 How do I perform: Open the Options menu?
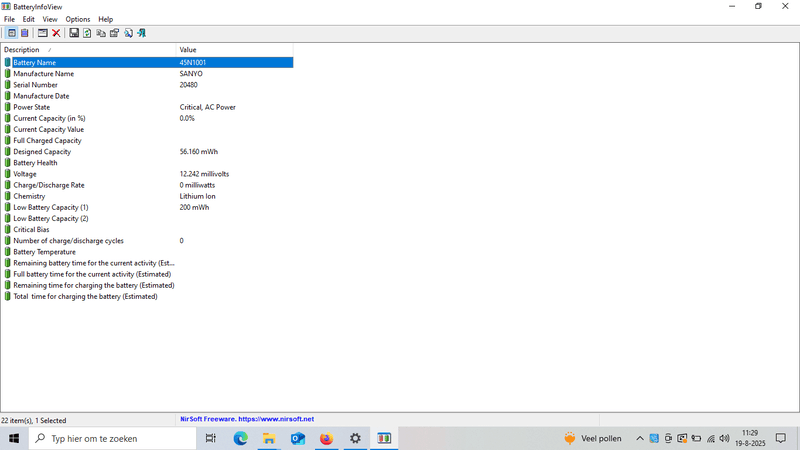click(78, 19)
